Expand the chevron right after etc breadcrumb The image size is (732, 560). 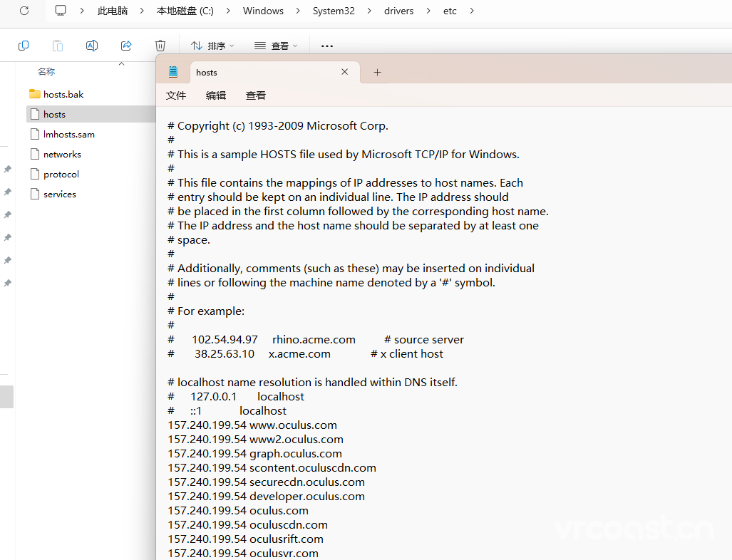coord(472,11)
